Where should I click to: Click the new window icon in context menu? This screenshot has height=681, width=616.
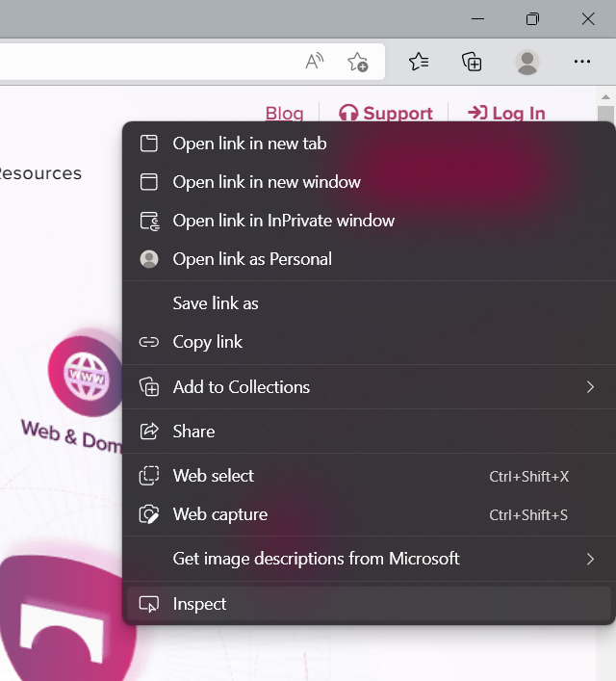point(149,182)
